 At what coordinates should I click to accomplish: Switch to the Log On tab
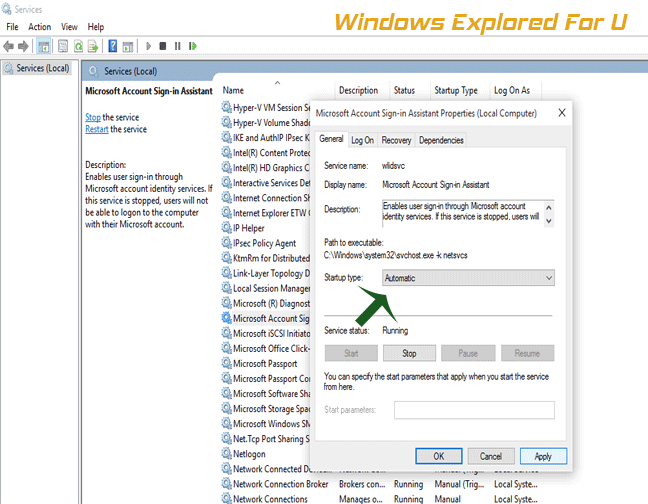[362, 140]
